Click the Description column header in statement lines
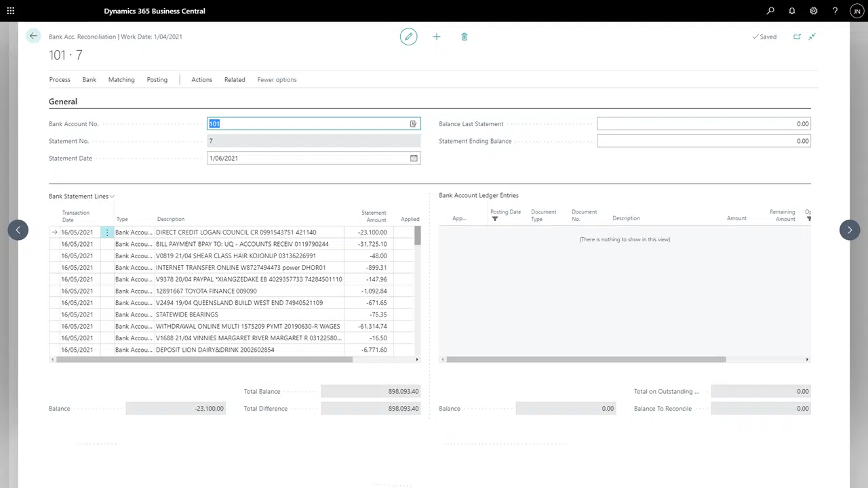The height and width of the screenshot is (488, 868). click(x=171, y=219)
